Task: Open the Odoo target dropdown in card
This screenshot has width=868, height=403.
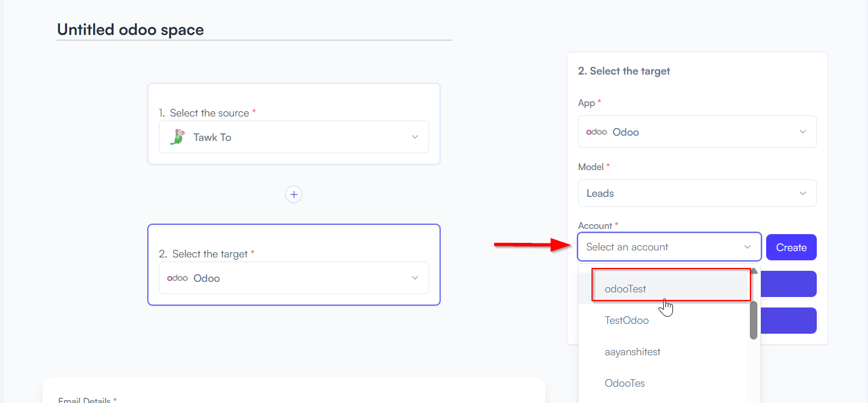Action: pos(294,278)
